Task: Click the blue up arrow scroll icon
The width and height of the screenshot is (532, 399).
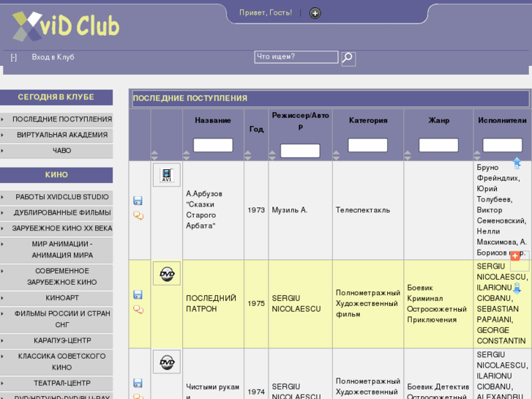Action: pos(517,163)
